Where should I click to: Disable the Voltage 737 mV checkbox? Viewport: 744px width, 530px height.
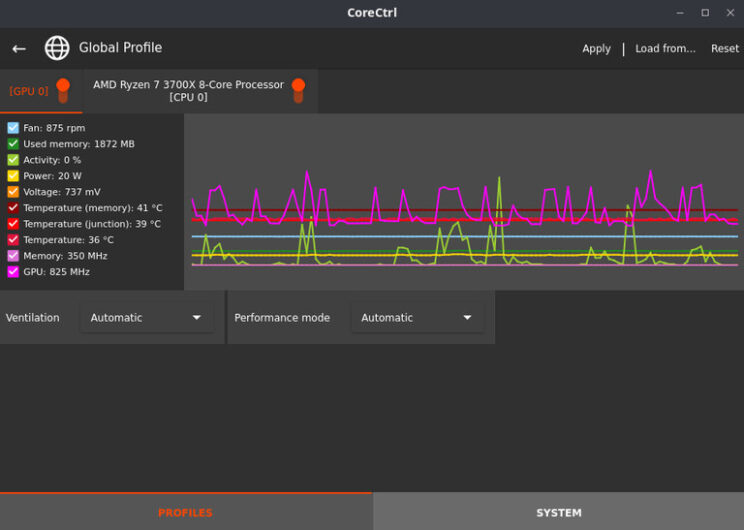[x=13, y=192]
